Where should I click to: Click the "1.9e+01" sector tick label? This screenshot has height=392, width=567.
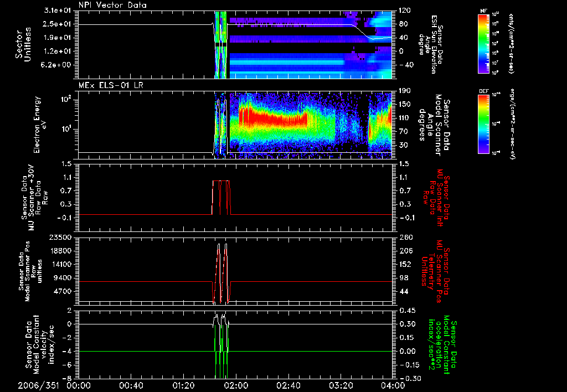coord(58,38)
